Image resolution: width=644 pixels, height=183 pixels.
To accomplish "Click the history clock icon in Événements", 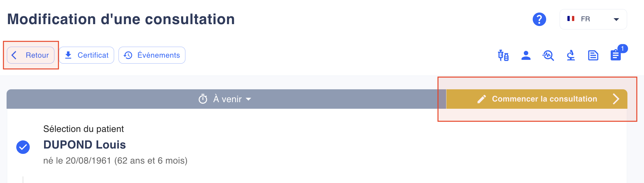I will [128, 55].
